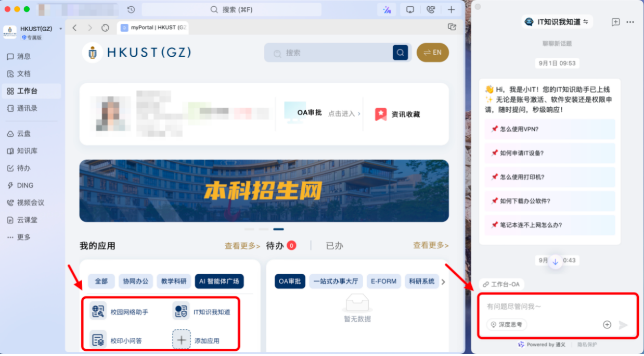Viewport: 644px width, 356px height.
Task: Select 工作台 in the left sidebar
Action: [x=31, y=91]
